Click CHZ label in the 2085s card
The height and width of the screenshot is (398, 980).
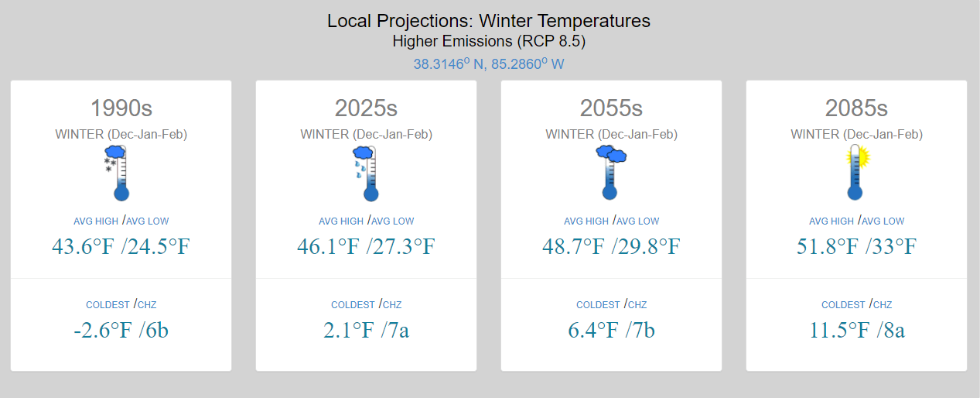[882, 305]
